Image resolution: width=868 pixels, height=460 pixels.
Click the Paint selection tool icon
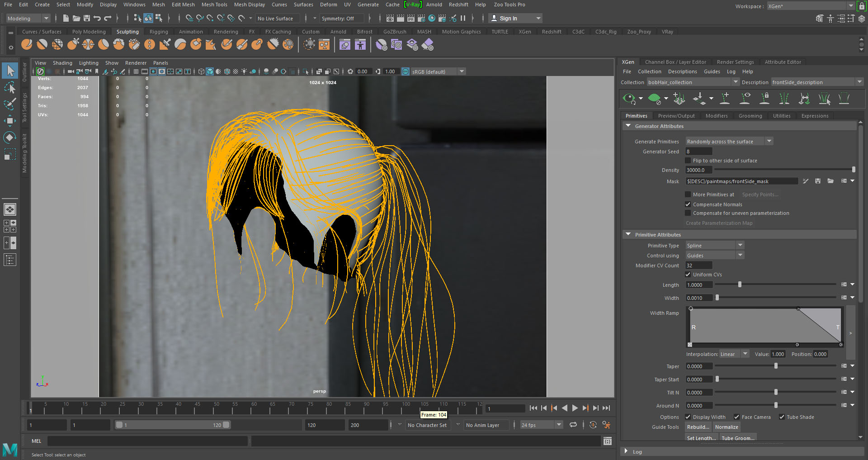pyautogui.click(x=10, y=104)
